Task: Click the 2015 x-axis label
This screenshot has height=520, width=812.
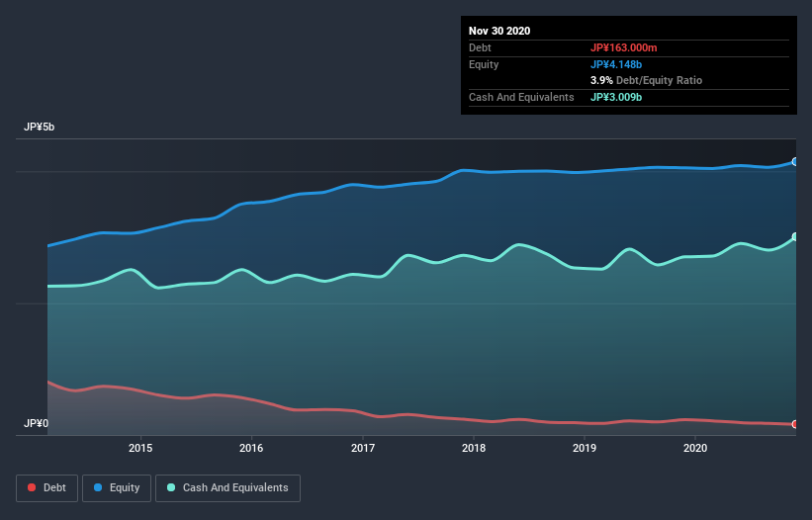Action: [x=140, y=448]
